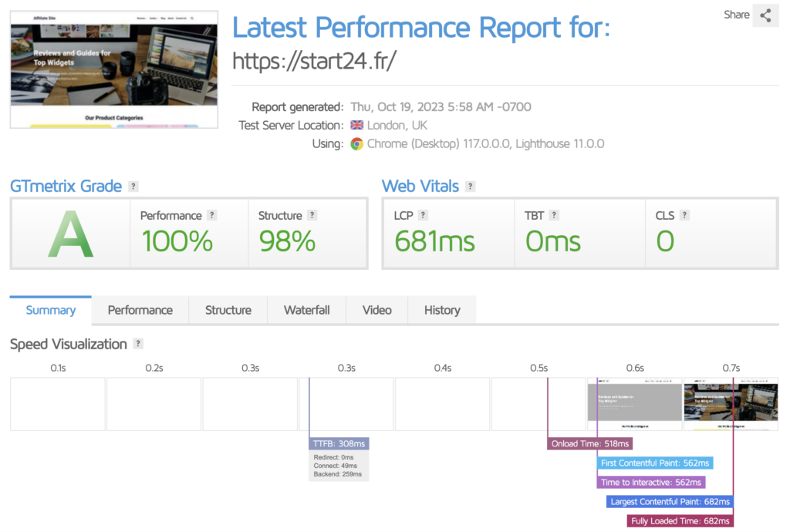The width and height of the screenshot is (790, 532).
Task: Click help icon beside LCP metric
Action: tap(423, 216)
